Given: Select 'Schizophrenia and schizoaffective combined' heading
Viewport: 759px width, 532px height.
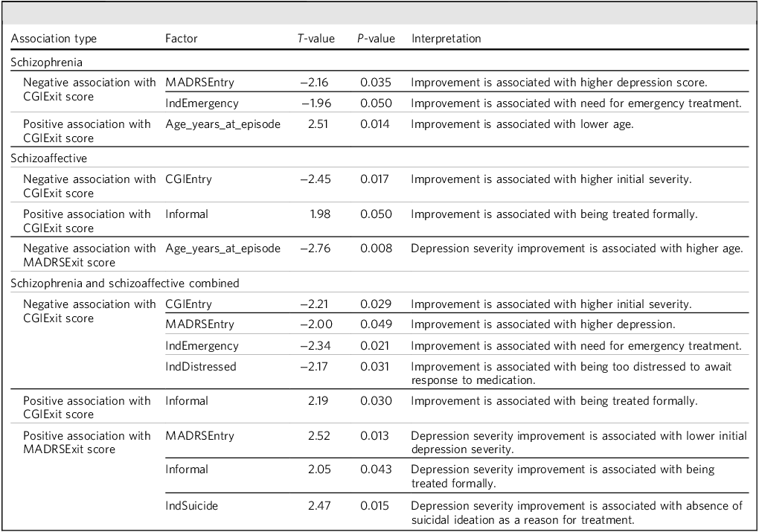Looking at the screenshot, I should click(125, 283).
